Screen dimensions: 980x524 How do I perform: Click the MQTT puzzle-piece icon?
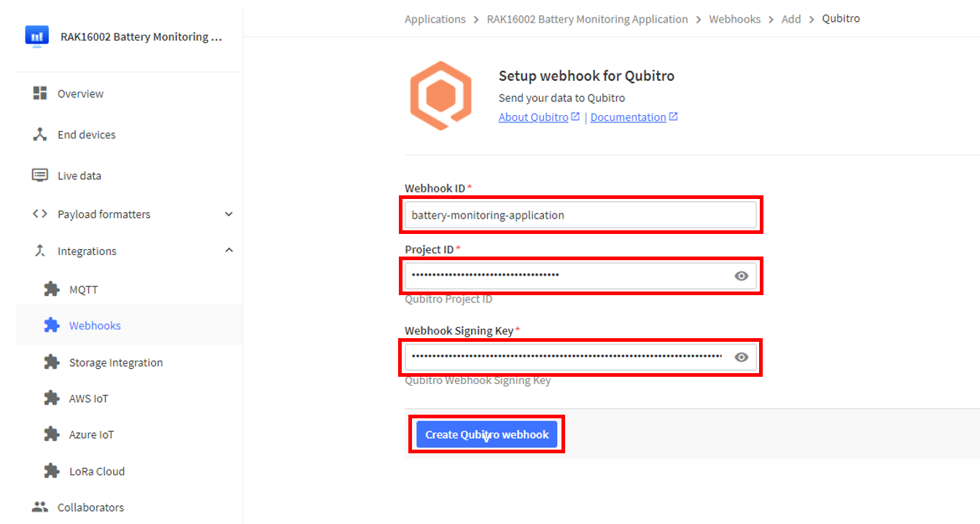pyautogui.click(x=51, y=289)
